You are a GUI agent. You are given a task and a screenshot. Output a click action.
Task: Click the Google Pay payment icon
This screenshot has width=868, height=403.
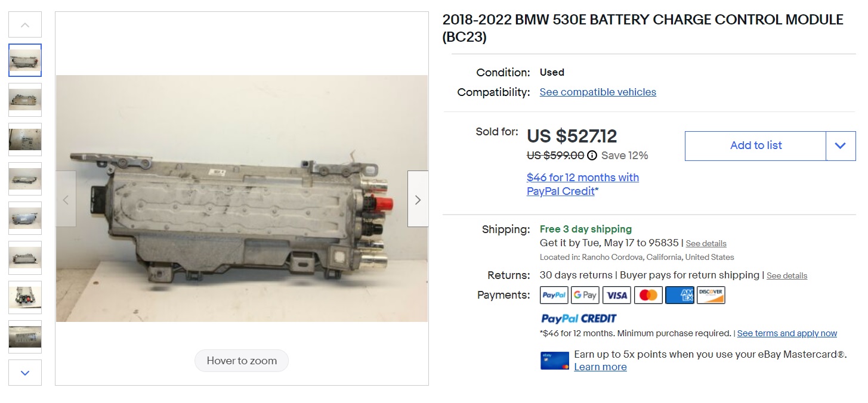[x=585, y=295]
